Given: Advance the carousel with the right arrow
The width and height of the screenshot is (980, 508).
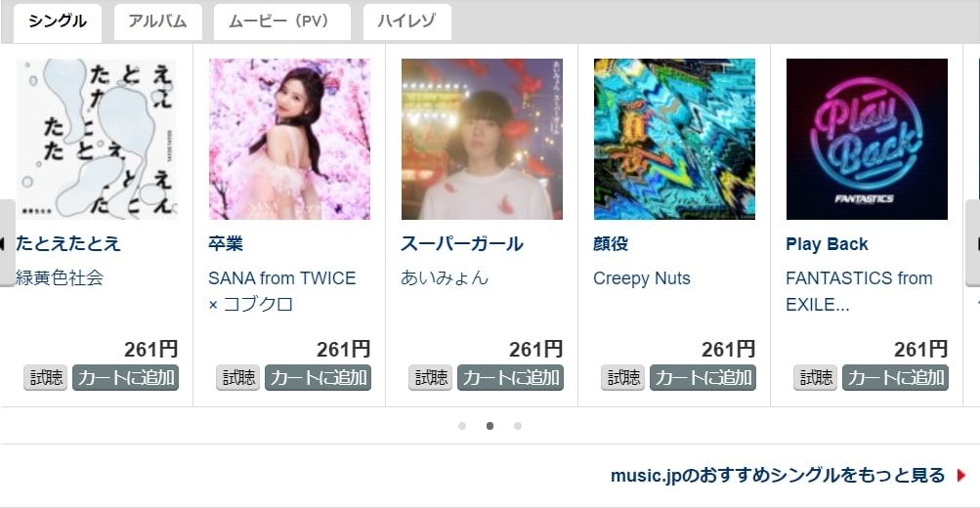Looking at the screenshot, I should point(973,243).
